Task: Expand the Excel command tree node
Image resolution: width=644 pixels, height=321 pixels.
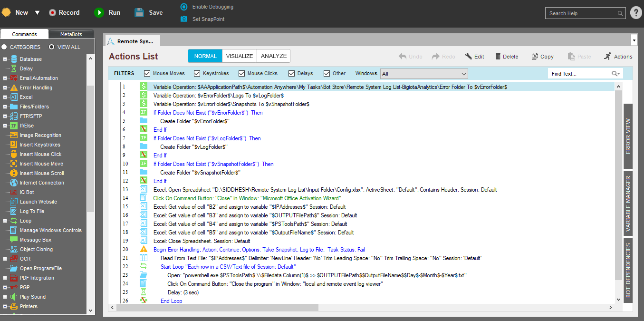Action: [5, 97]
